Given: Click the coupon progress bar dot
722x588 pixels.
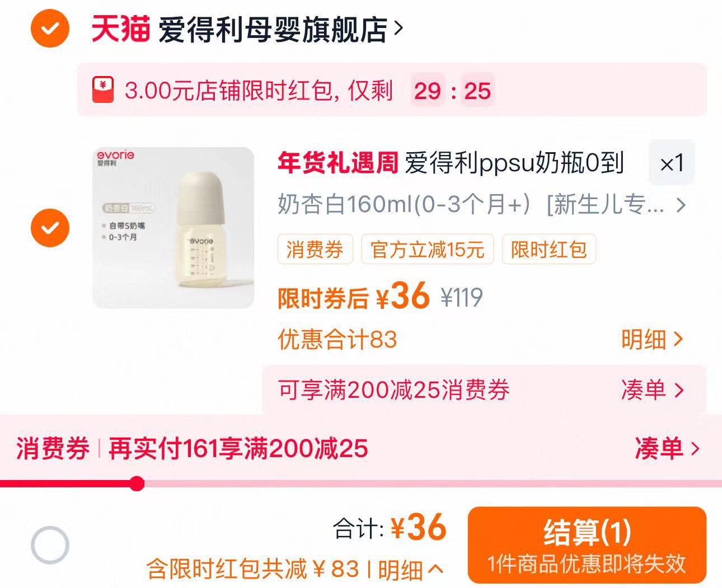Looking at the screenshot, I should point(137,483).
